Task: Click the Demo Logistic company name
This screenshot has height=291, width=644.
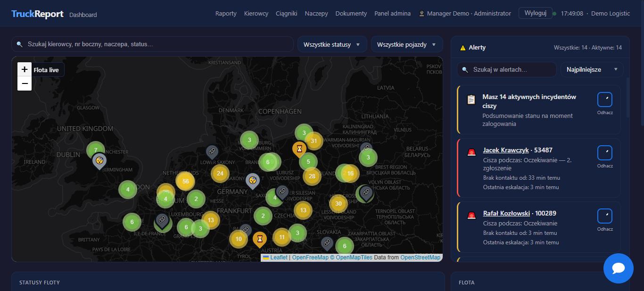Action: [x=611, y=14]
